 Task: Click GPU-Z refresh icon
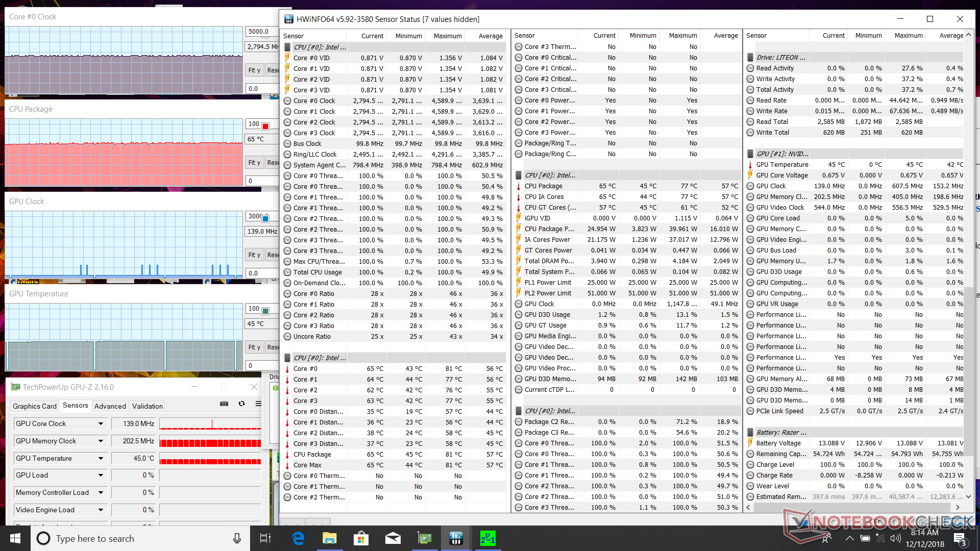242,404
